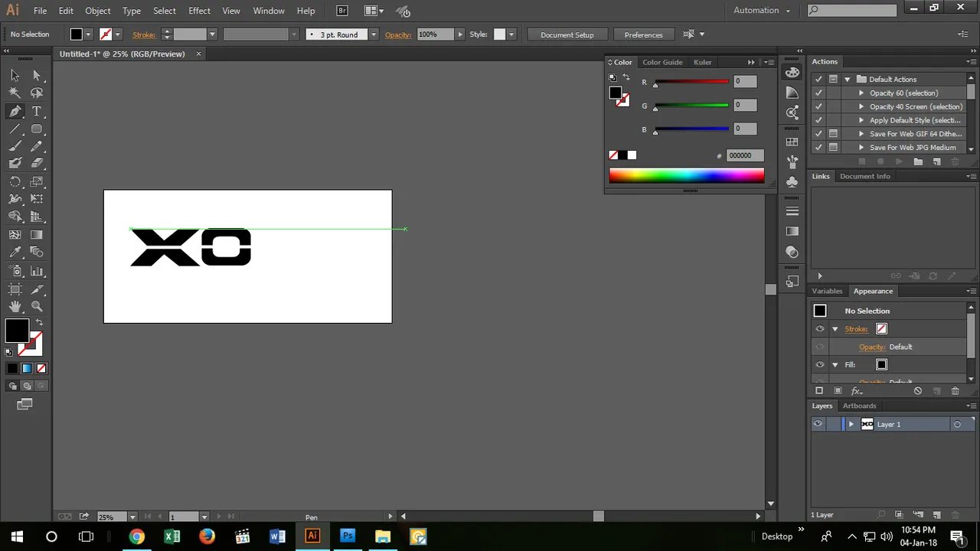Open the Transparency panel icon in dock

[x=792, y=252]
